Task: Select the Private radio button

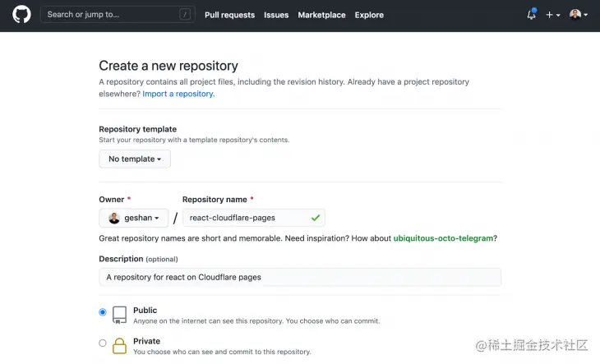Action: click(x=103, y=343)
